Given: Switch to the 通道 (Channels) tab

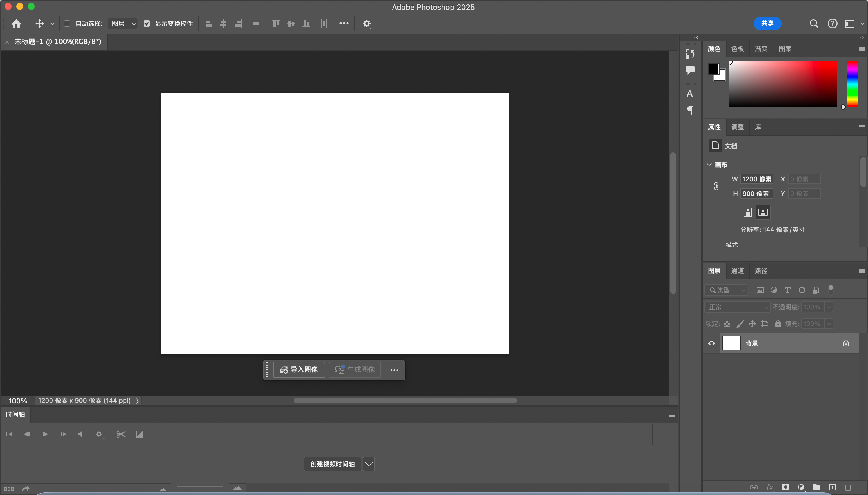Looking at the screenshot, I should [x=737, y=271].
